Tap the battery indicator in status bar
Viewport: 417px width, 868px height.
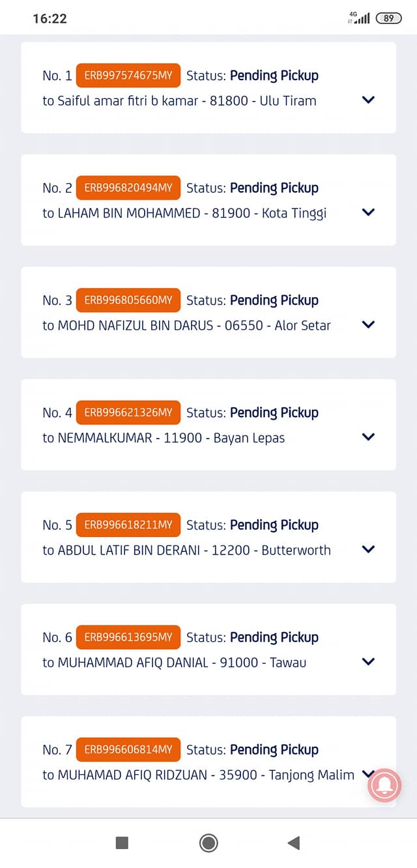[388, 18]
